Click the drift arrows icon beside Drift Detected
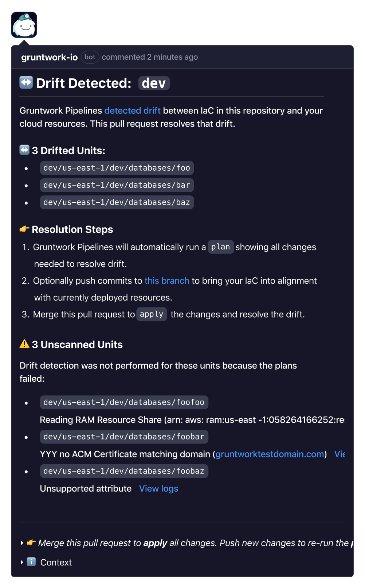 point(26,83)
